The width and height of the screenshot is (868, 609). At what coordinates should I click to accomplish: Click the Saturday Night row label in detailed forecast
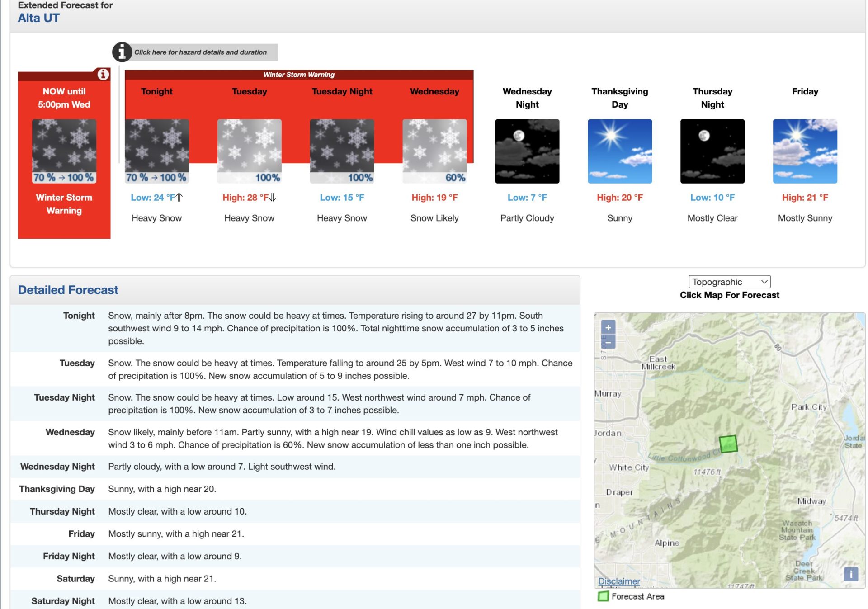63,601
